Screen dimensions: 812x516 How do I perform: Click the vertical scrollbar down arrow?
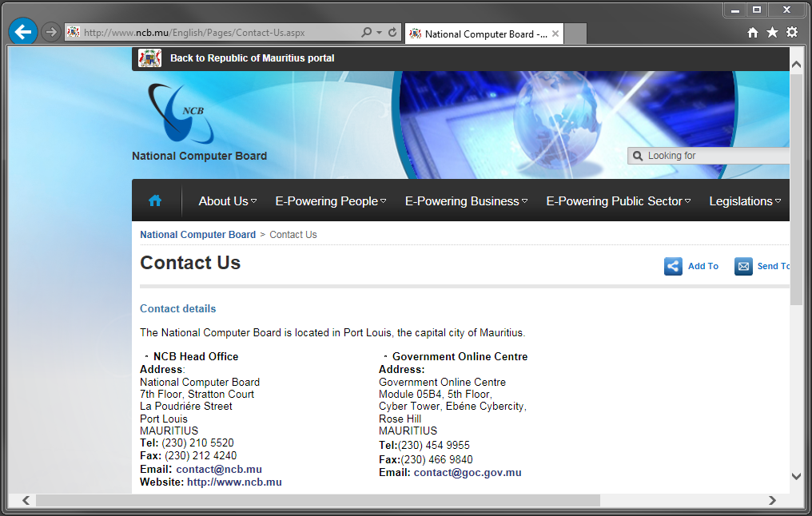tap(797, 476)
